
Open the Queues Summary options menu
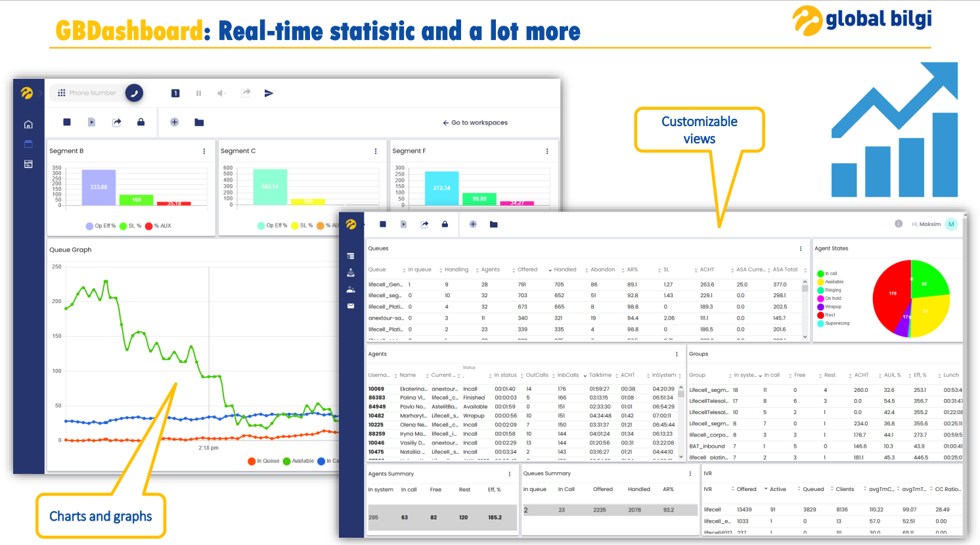(690, 473)
